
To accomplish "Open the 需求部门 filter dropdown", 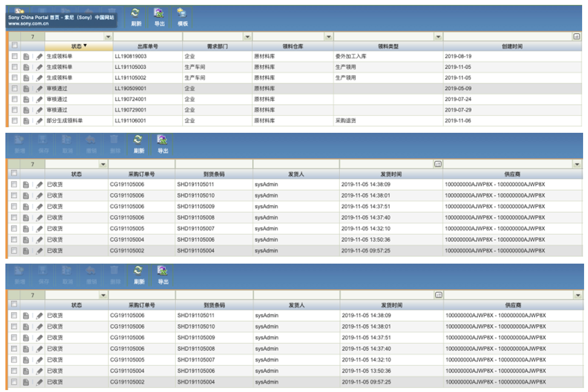I will [247, 37].
